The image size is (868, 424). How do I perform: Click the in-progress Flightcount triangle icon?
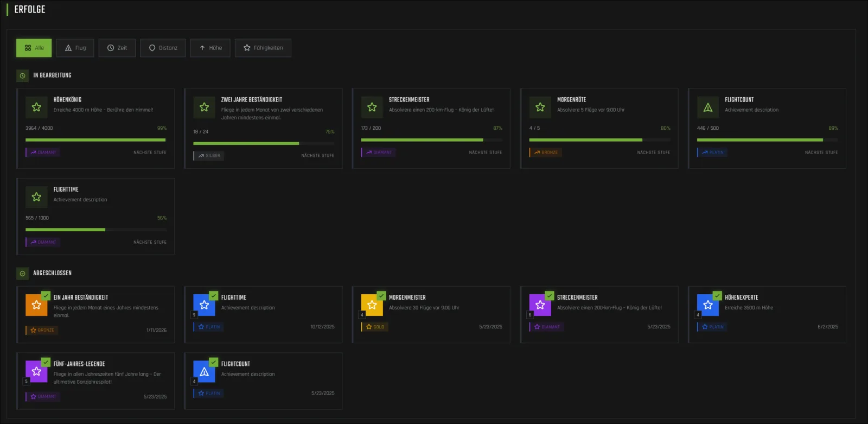(x=708, y=107)
